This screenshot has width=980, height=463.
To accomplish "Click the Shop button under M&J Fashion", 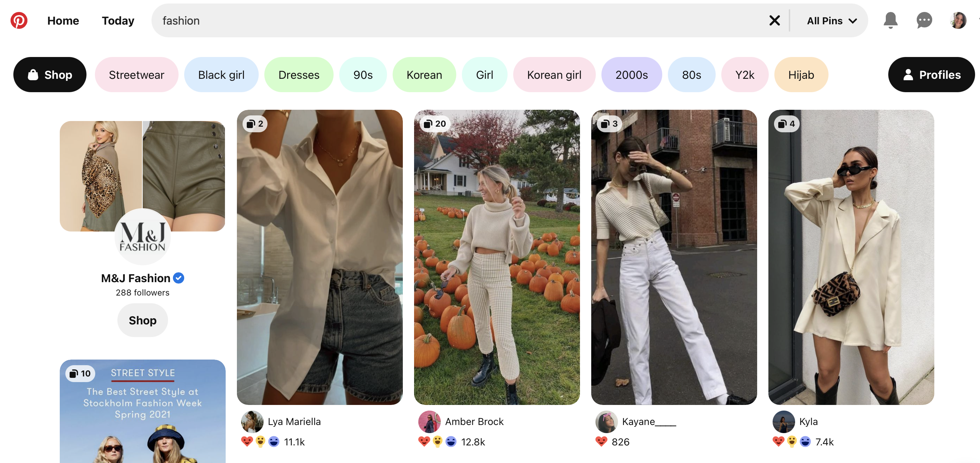I will 142,320.
